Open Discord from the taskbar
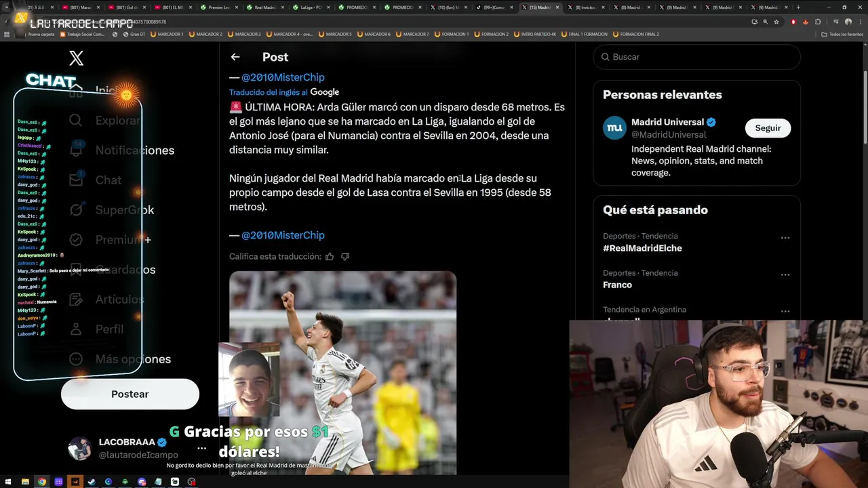 [142, 482]
